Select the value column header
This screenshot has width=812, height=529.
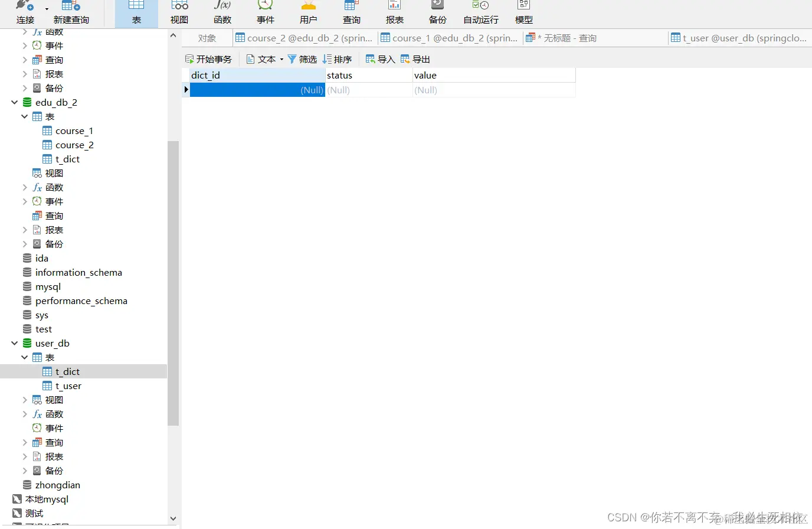[x=494, y=76]
